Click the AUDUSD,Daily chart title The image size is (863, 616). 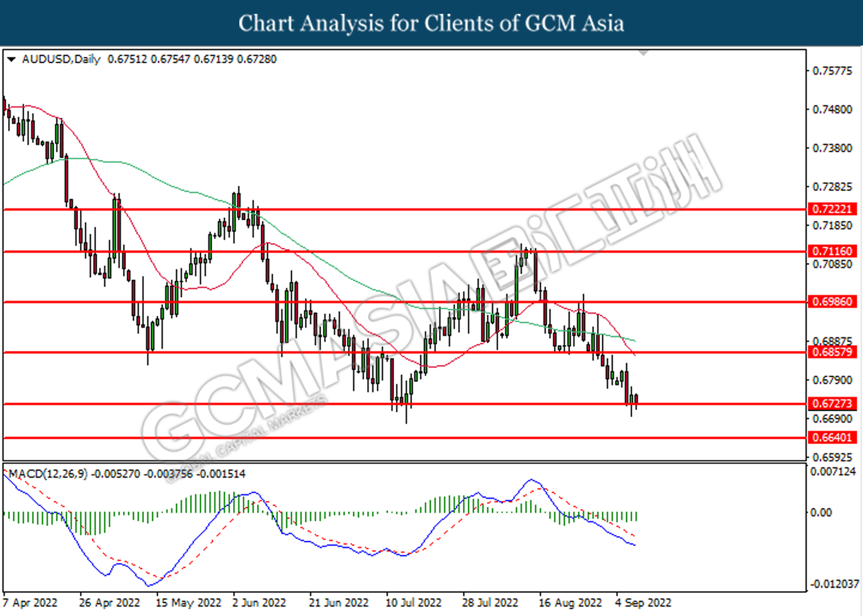coord(61,59)
